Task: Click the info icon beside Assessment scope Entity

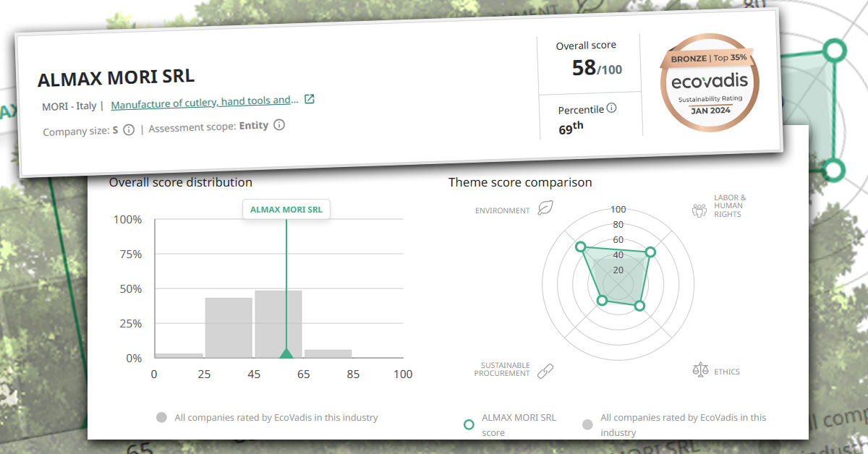Action: 279,124
